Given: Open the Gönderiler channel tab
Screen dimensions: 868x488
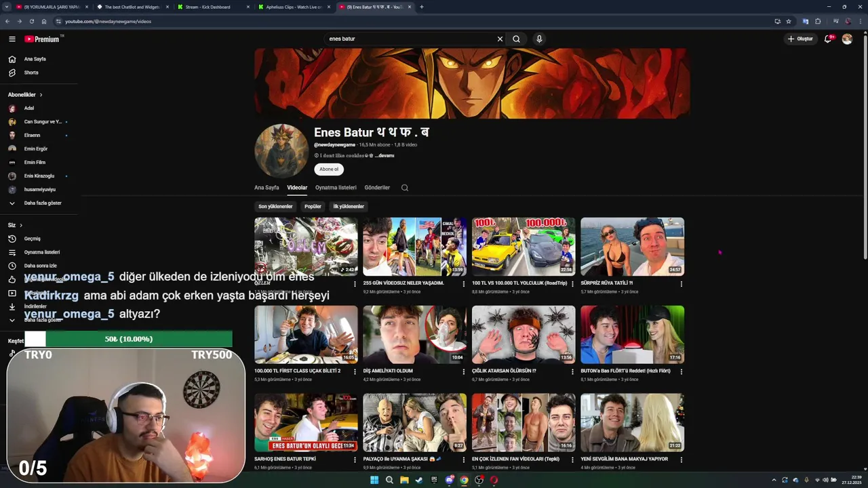Looking at the screenshot, I should pos(377,188).
